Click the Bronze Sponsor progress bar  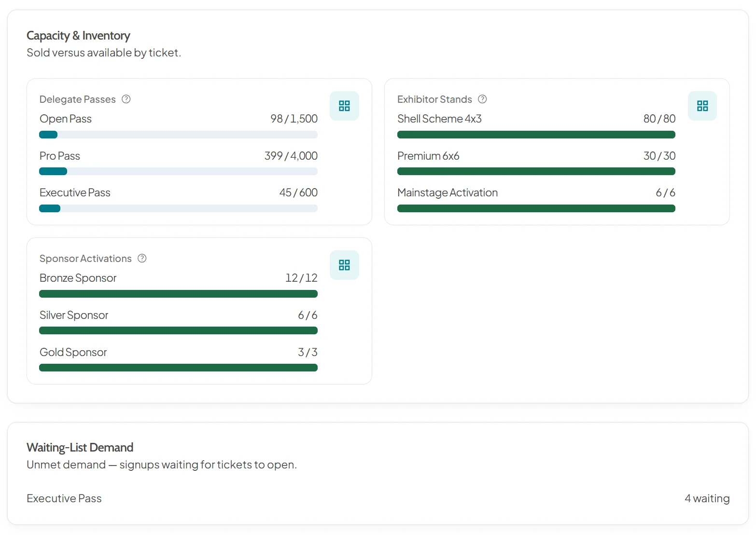pyautogui.click(x=179, y=294)
